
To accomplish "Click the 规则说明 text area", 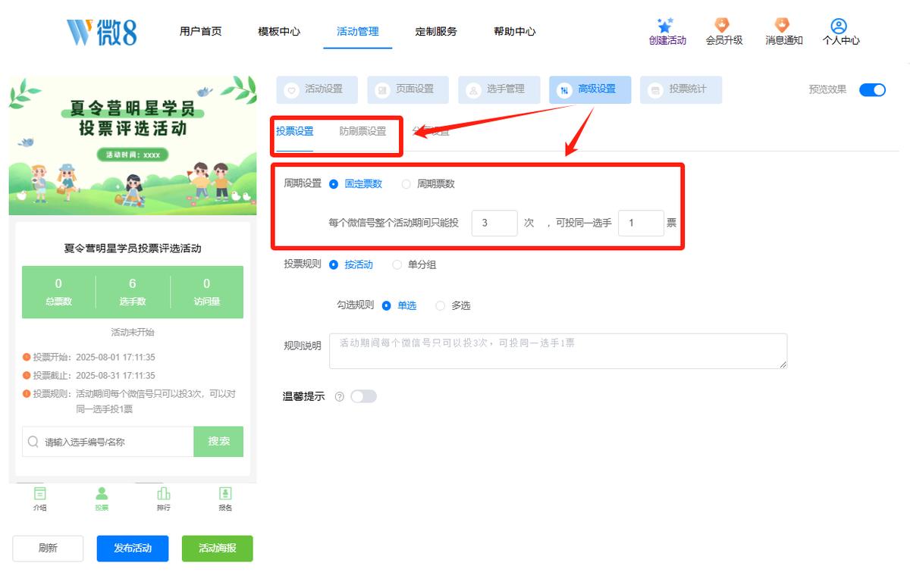I will [x=558, y=351].
